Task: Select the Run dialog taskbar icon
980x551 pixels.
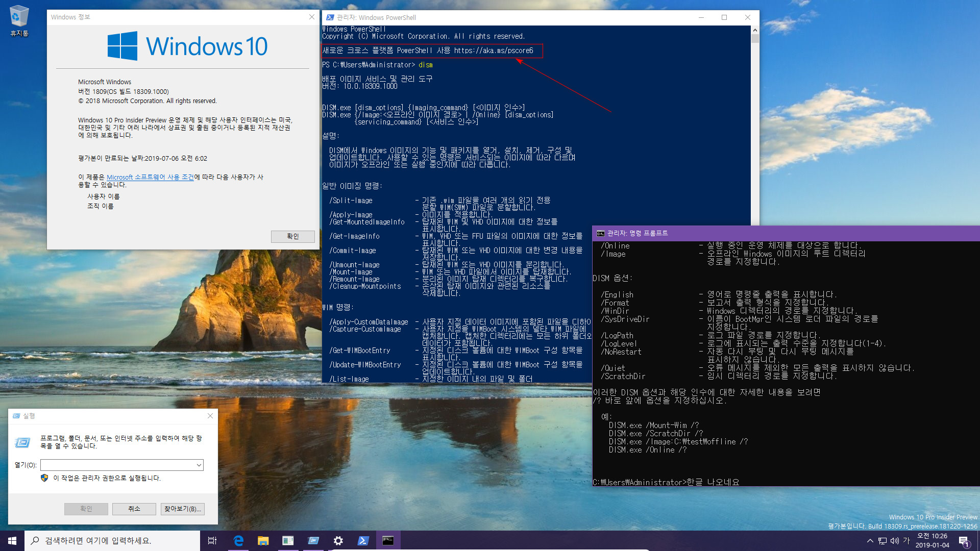Action: (313, 541)
